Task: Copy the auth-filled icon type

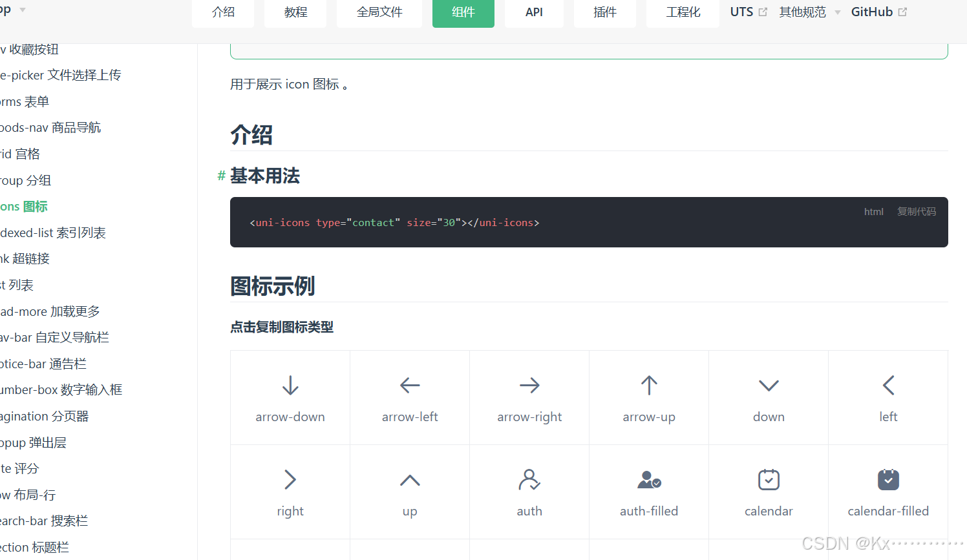Action: 649,492
